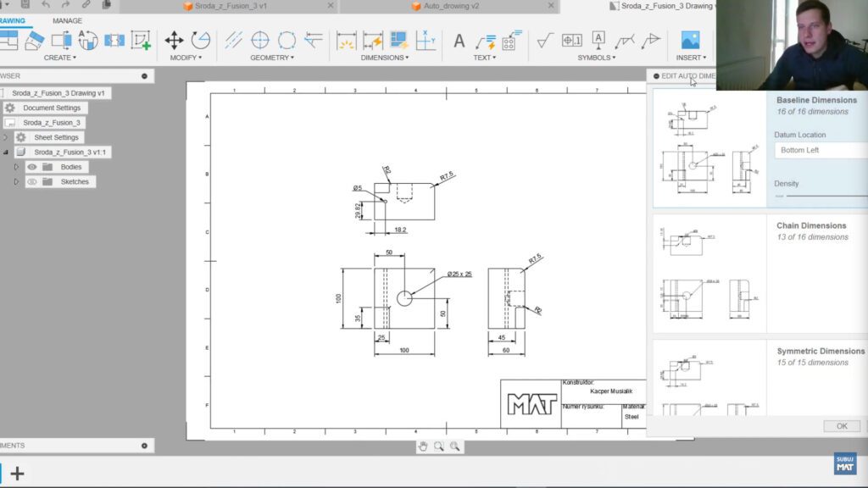Screen dimensions: 868x488
Task: Select the Text tool in the toolbar
Action: [458, 39]
